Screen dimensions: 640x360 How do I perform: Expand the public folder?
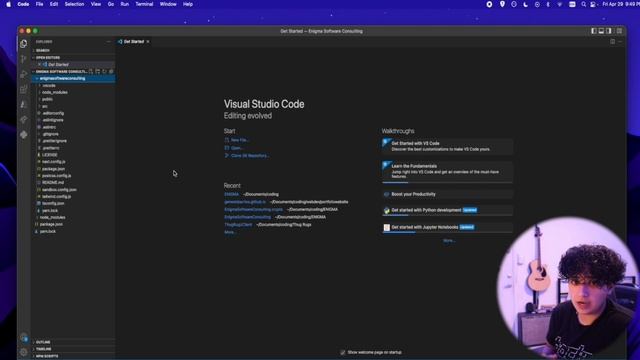47,99
